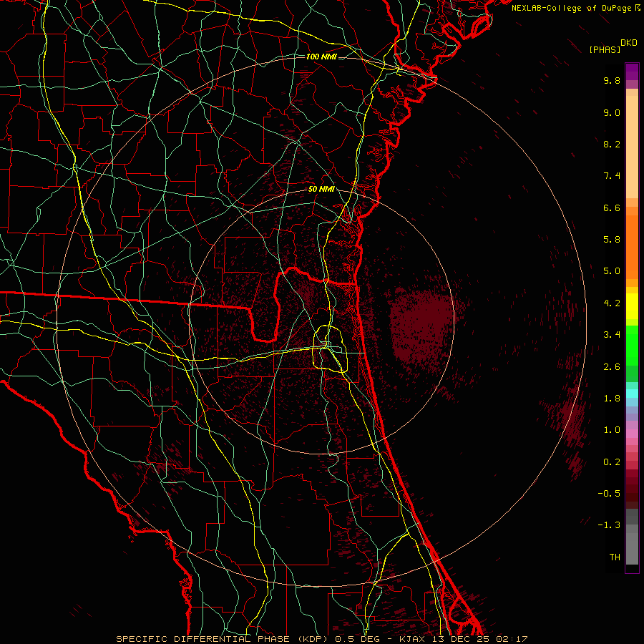Click the 8.2 scale value
Viewport: 644px width, 644px height.
[612, 144]
